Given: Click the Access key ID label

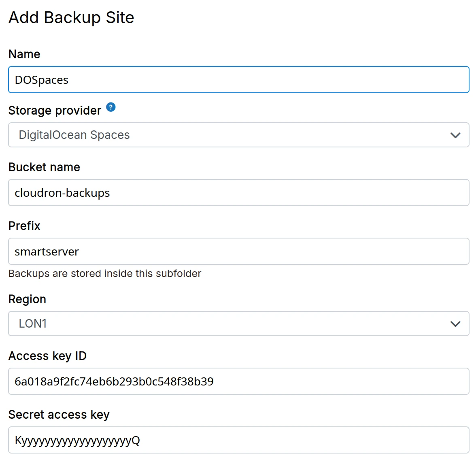Looking at the screenshot, I should pos(47,356).
